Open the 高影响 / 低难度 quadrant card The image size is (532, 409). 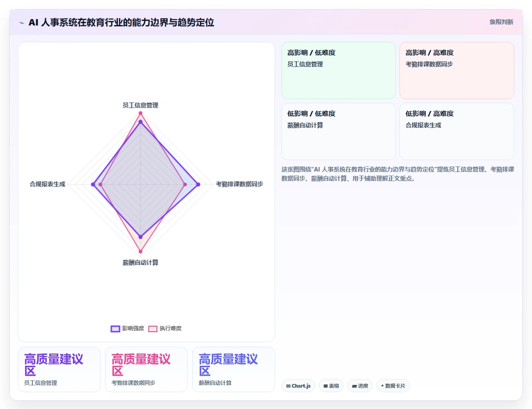(x=338, y=71)
